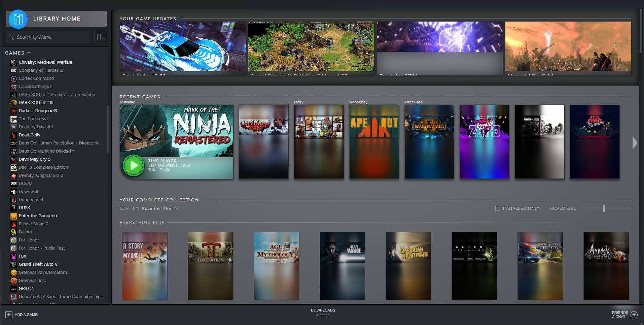Adjust the Cover Size slider handle
Screen dimensions: 644x325
pyautogui.click(x=604, y=208)
